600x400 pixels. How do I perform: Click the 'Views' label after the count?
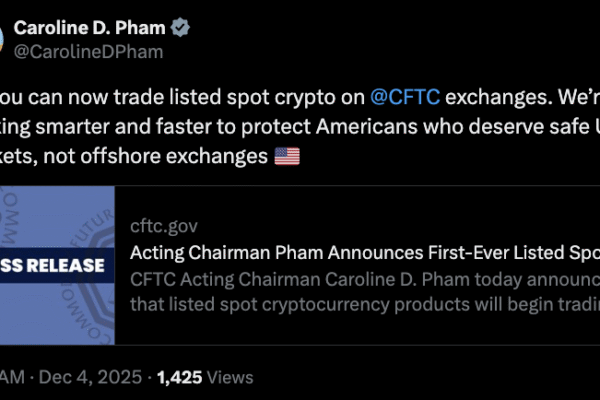[x=229, y=379]
